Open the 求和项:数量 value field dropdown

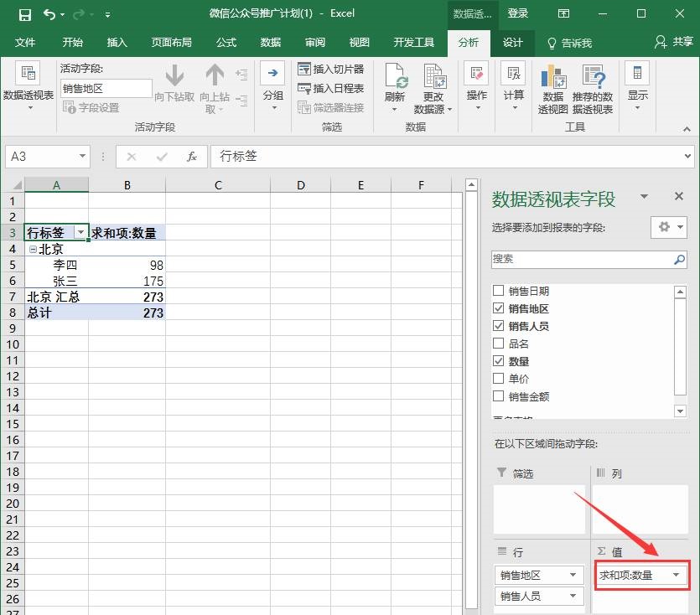pos(676,575)
